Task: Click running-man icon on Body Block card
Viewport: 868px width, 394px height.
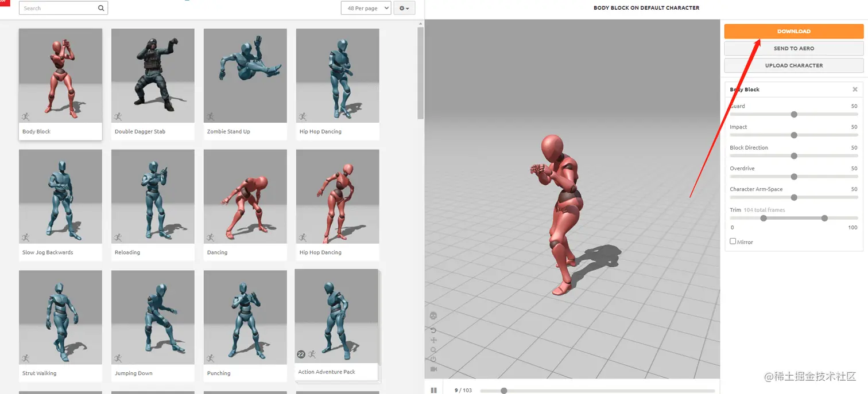Action: 26,116
